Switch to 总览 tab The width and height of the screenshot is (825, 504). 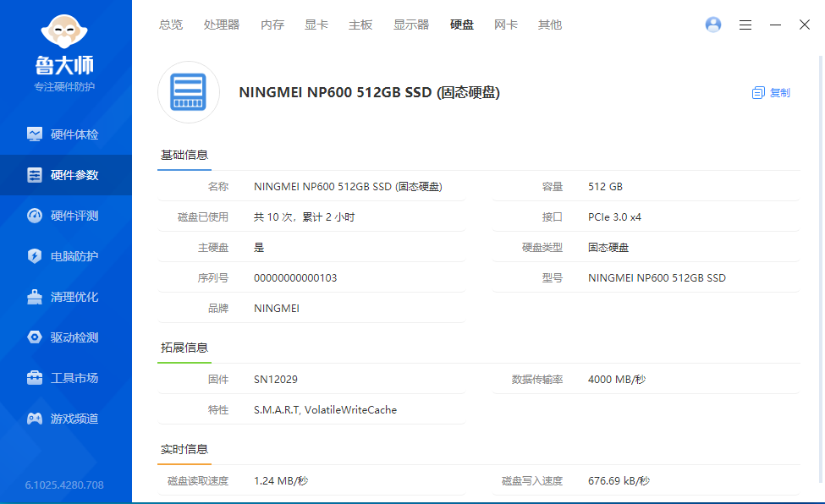pyautogui.click(x=171, y=25)
